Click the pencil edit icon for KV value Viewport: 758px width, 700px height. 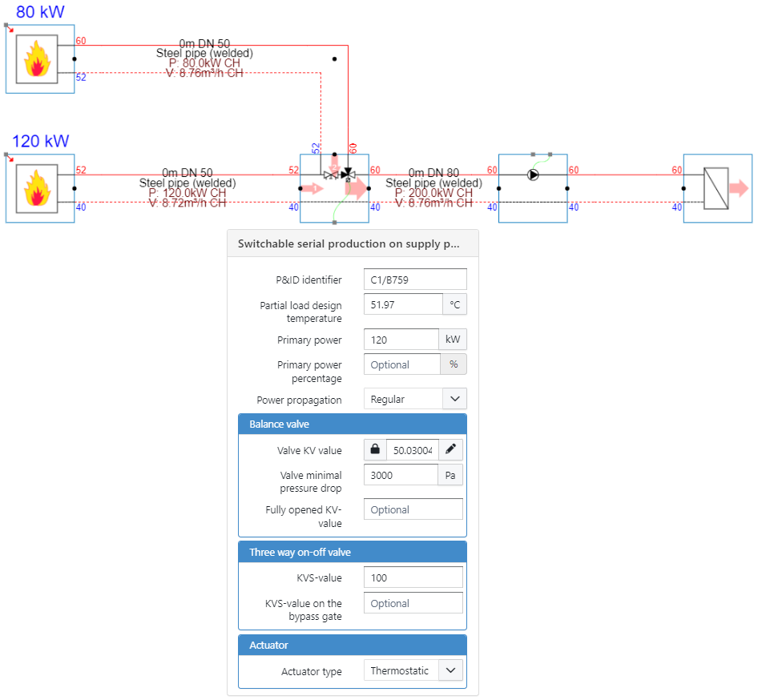(450, 450)
